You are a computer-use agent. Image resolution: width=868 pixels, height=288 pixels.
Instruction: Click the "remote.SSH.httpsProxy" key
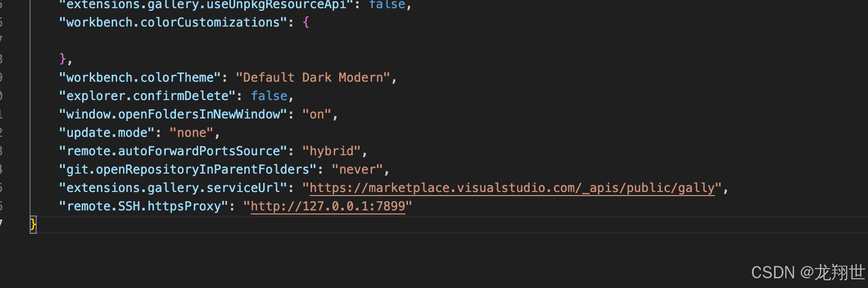[x=144, y=206]
